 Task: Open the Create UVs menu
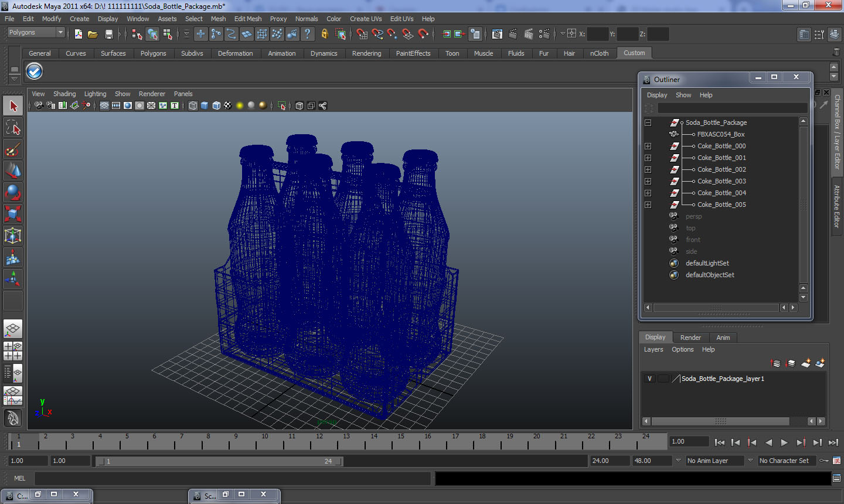coord(366,19)
